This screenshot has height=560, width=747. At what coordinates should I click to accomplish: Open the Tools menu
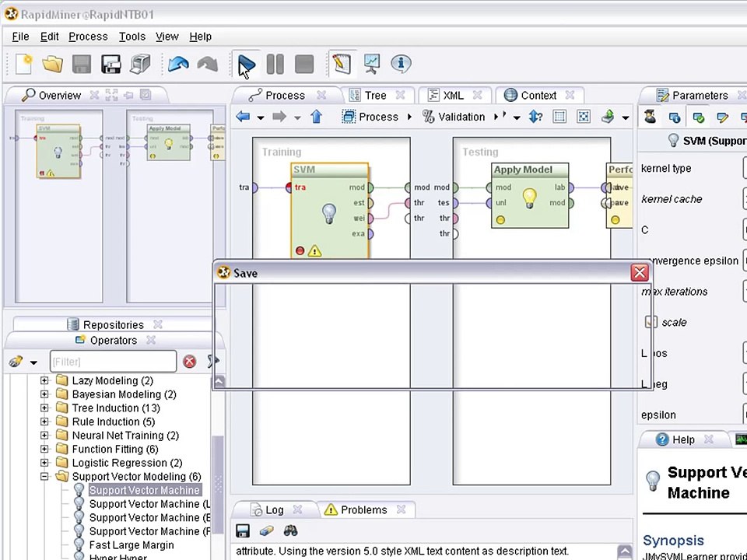(132, 37)
